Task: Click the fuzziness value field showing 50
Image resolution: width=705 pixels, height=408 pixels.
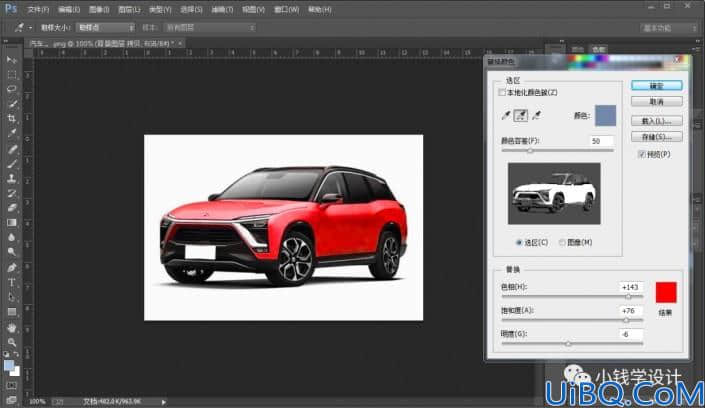Action: 602,141
